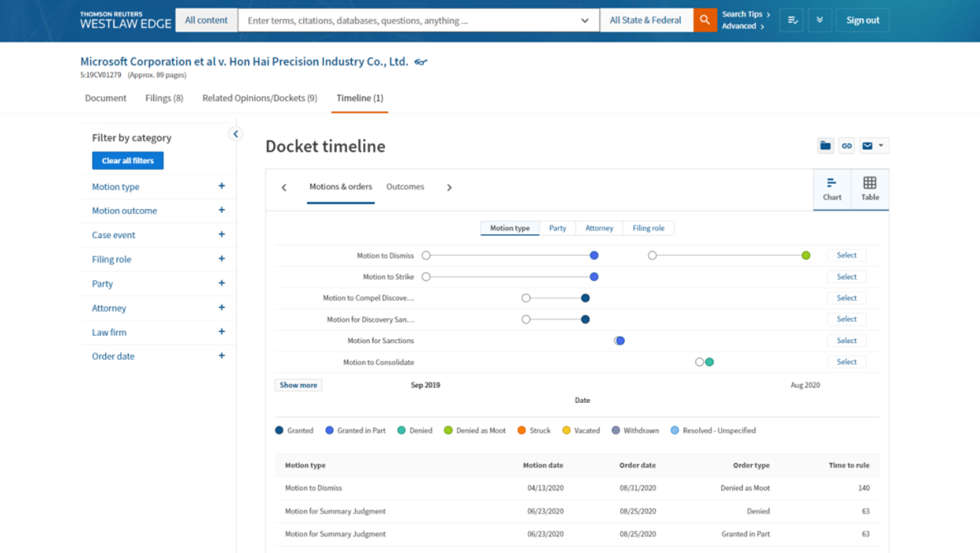Screen dimensions: 980x553
Task: Filter timeline by Party
Action: 557,227
